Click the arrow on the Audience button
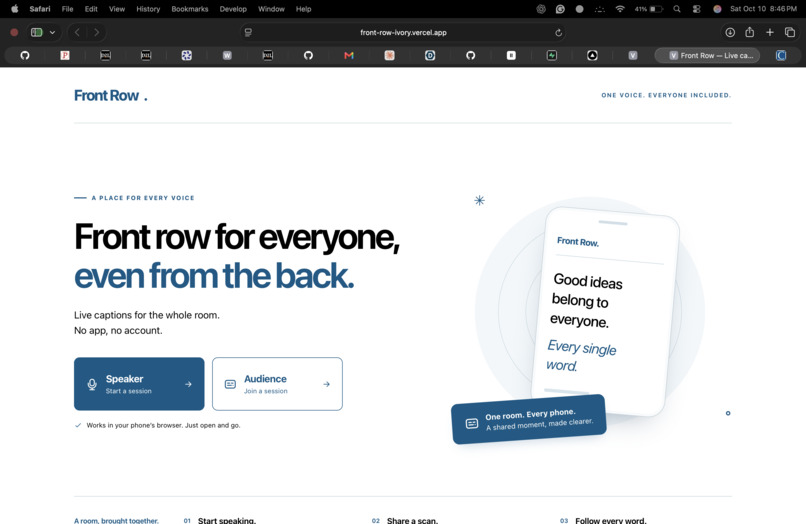The height and width of the screenshot is (524, 806). (x=326, y=384)
